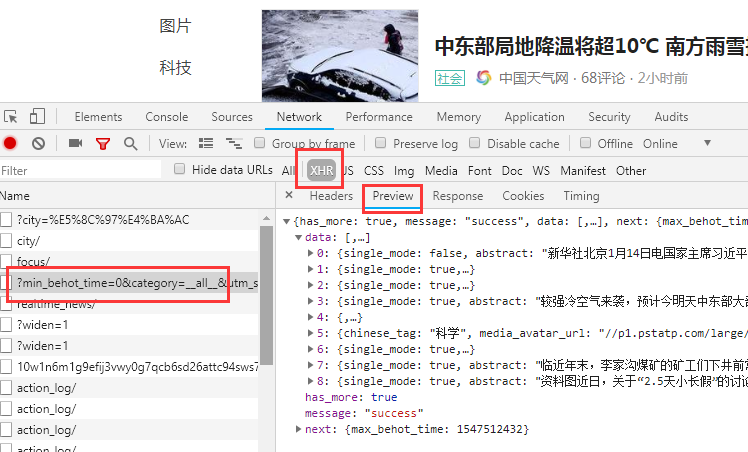This screenshot has height=452, width=748.
Task: Tick checkbox beside first ?widen=1 request
Action: coord(6,325)
